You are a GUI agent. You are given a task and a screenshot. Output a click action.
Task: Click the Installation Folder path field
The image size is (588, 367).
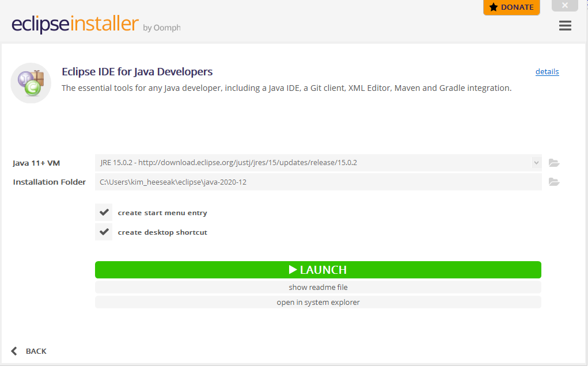tap(318, 182)
